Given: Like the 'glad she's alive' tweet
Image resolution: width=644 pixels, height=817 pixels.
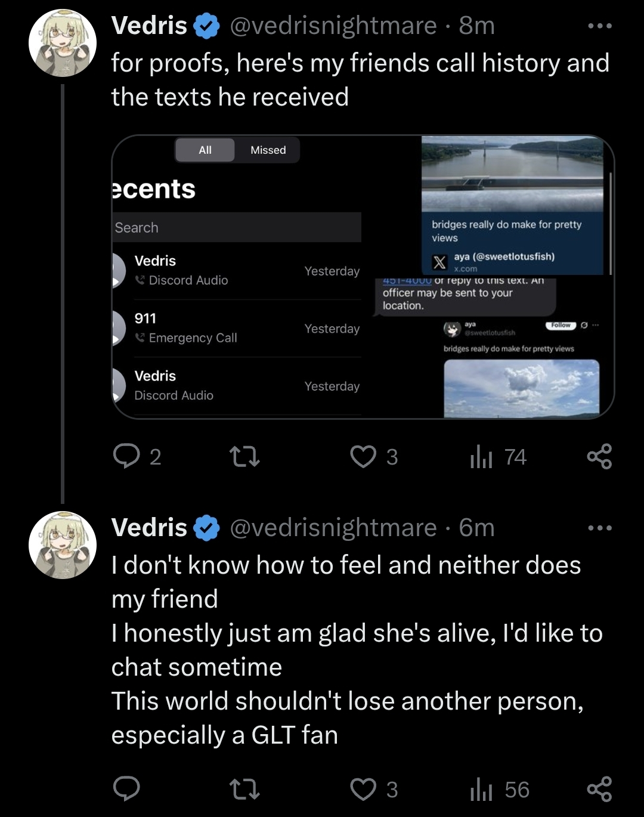Looking at the screenshot, I should coord(363,789).
